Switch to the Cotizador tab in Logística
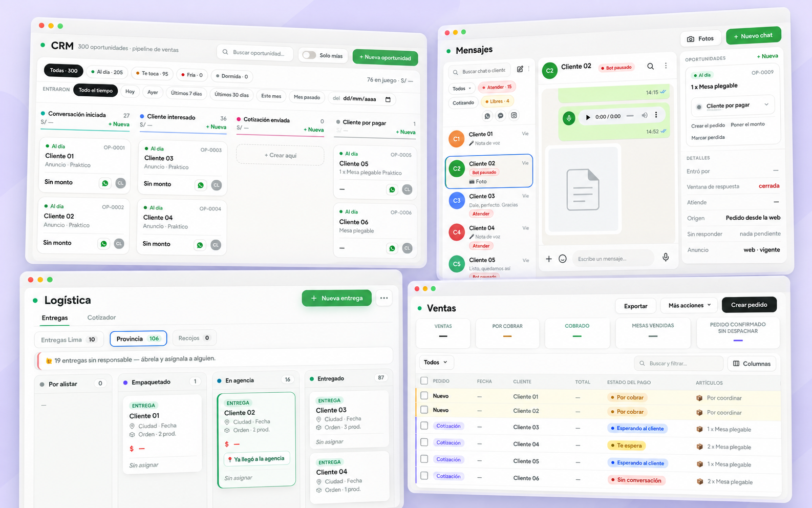The height and width of the screenshot is (508, 812). pos(101,317)
